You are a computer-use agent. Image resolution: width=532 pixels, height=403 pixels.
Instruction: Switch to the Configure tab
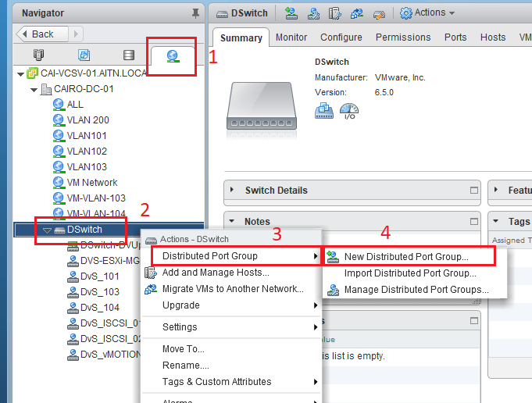pyautogui.click(x=341, y=37)
